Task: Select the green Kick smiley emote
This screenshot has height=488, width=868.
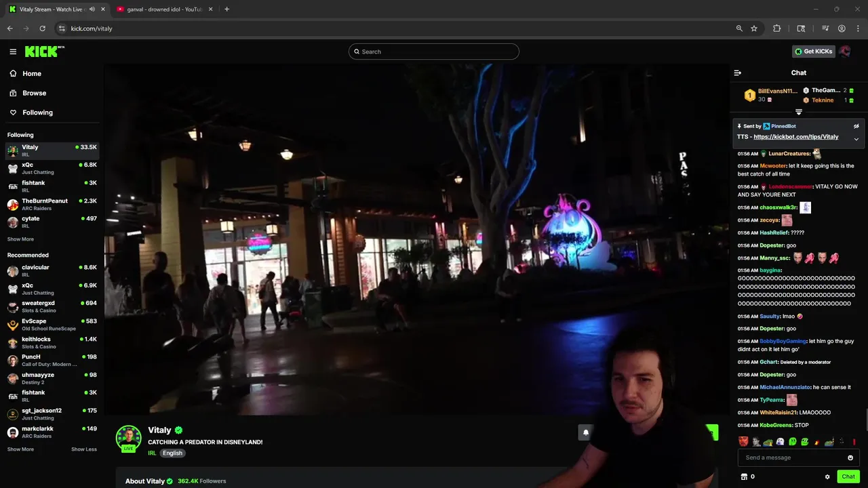Action: (792, 442)
